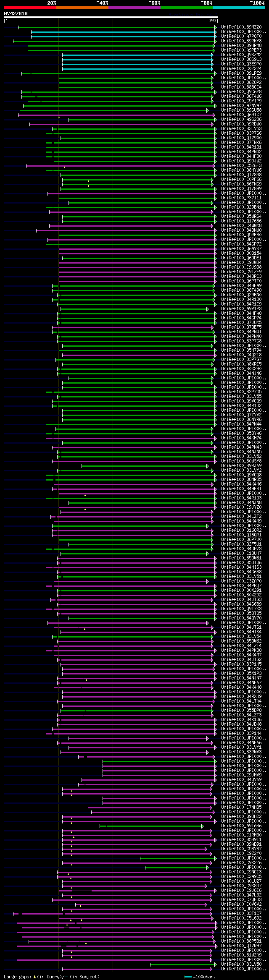
Task: Select hit UniRef100_Q7ZVV2
Action: click(x=241, y=415)
